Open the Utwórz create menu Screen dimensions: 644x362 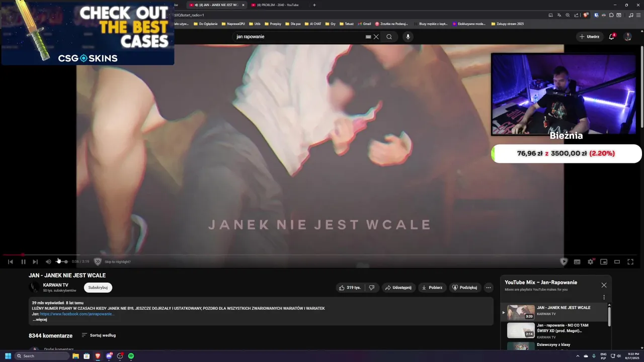pyautogui.click(x=589, y=37)
